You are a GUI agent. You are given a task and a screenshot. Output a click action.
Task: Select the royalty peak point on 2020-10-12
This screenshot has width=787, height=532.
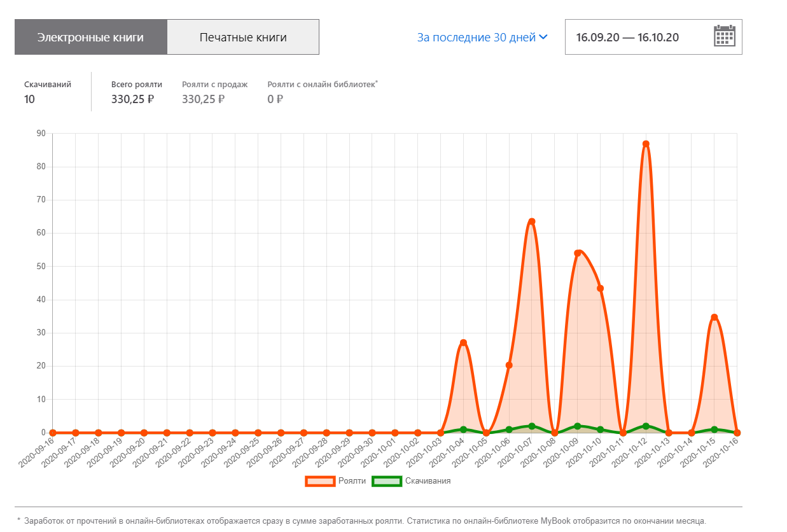point(646,144)
